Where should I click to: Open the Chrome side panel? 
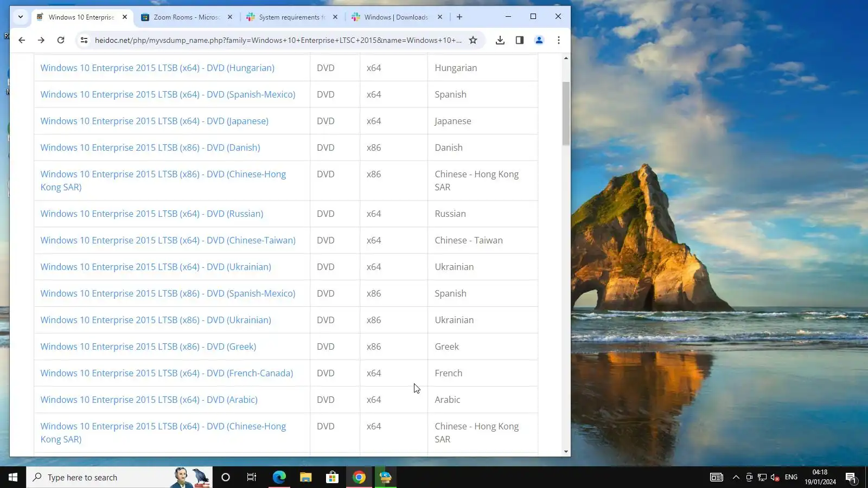(x=520, y=40)
